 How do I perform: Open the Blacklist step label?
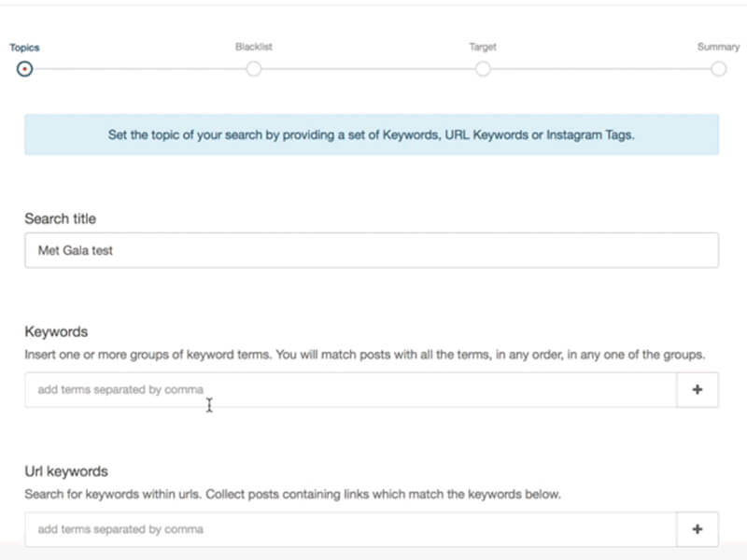tap(253, 47)
